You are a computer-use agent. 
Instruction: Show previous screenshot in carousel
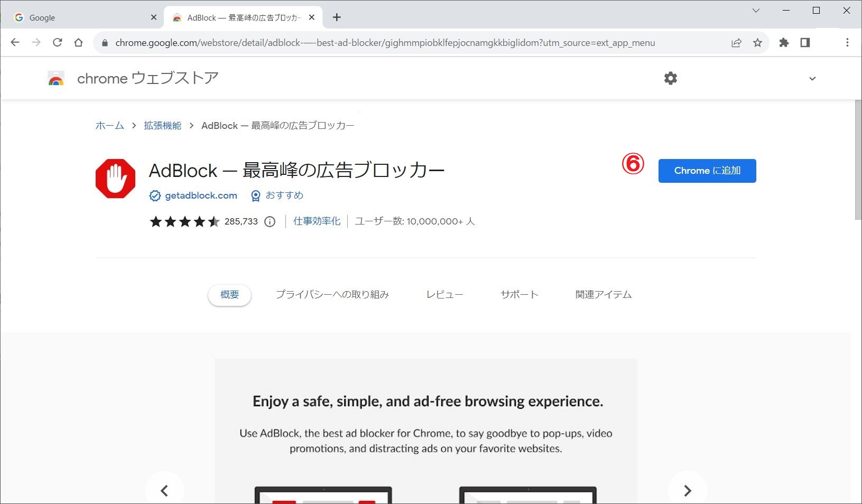(164, 491)
